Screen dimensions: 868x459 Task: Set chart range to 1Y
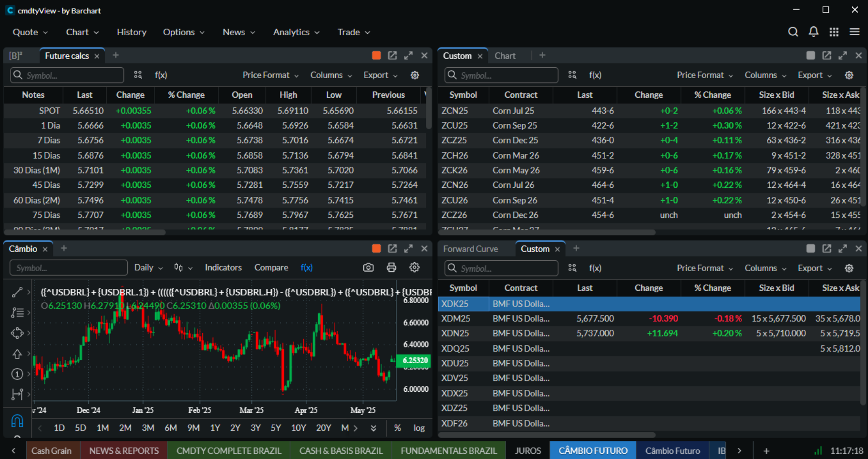[x=215, y=428]
